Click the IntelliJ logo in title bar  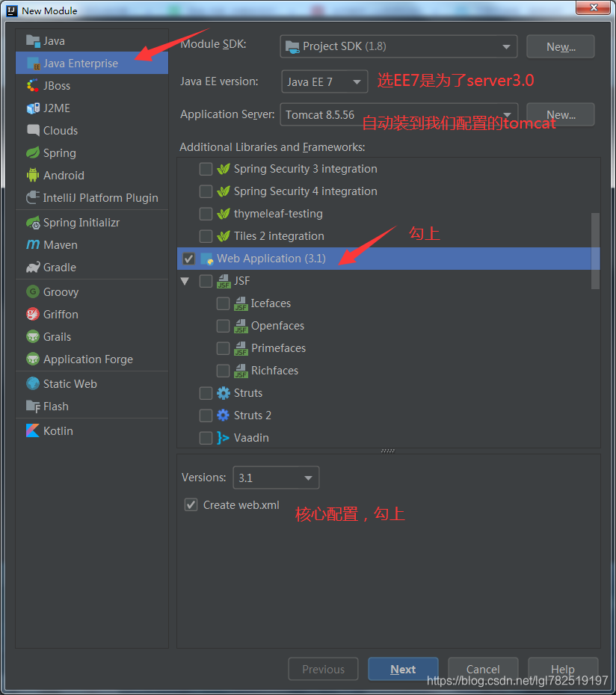pyautogui.click(x=12, y=10)
